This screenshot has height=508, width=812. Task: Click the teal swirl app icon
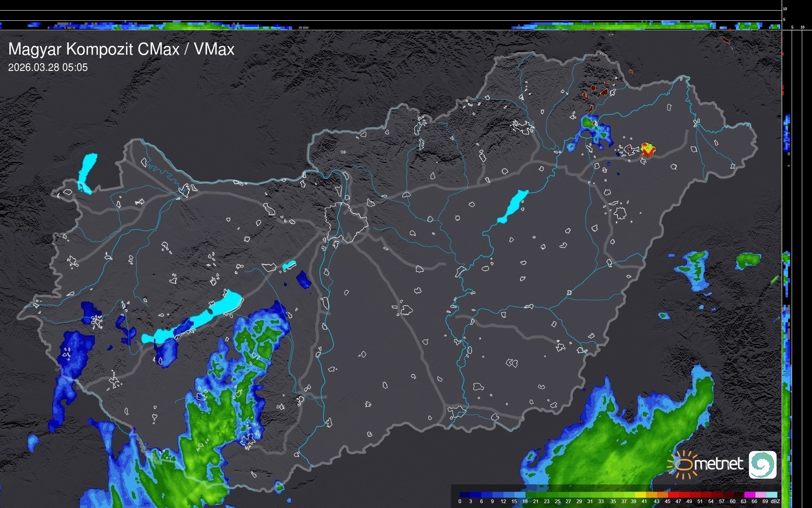click(x=762, y=464)
